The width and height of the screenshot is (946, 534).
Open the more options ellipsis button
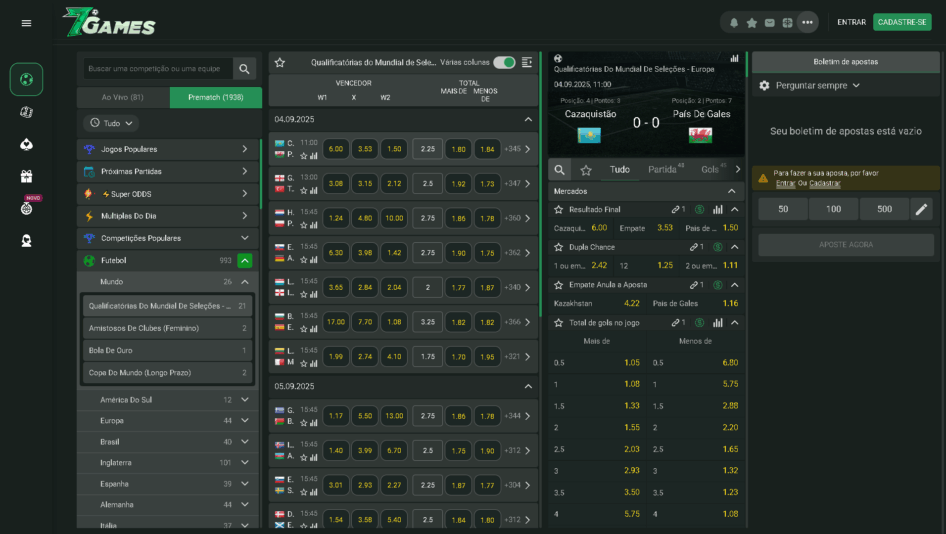(807, 22)
